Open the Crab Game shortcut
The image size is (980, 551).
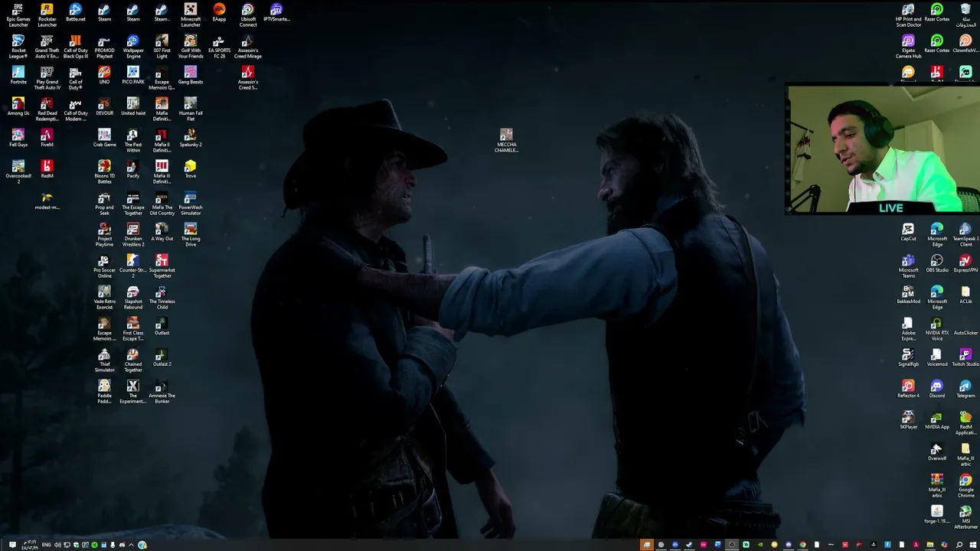[104, 138]
